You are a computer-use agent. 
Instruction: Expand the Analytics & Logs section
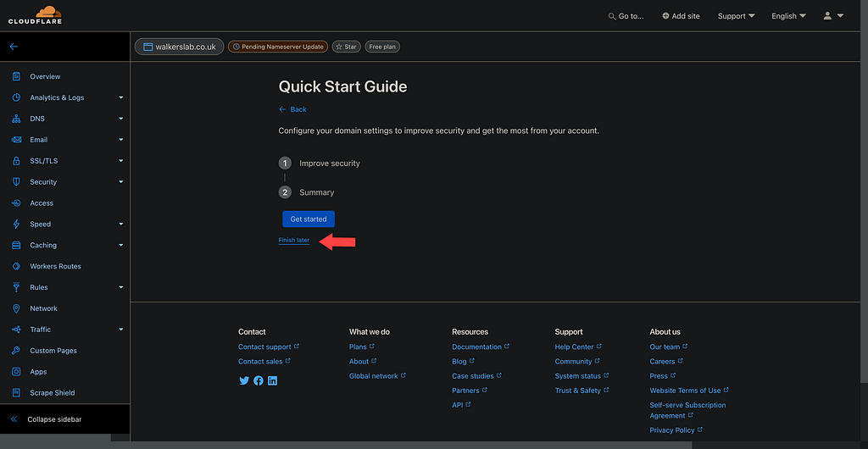pos(121,97)
